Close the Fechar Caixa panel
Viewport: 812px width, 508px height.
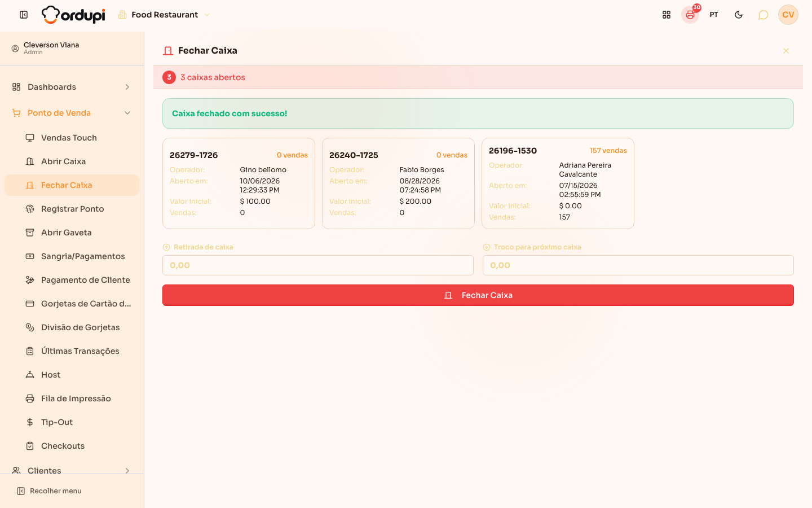[x=786, y=51]
